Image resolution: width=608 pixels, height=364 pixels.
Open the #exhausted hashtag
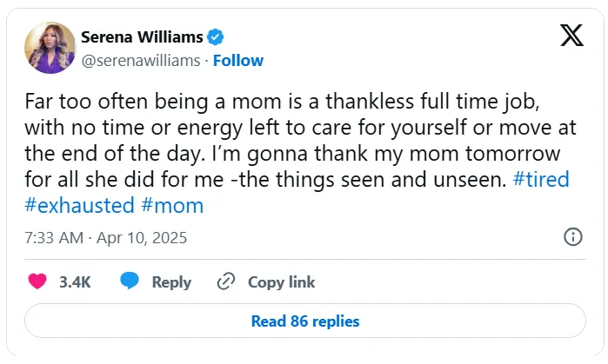[x=79, y=205]
